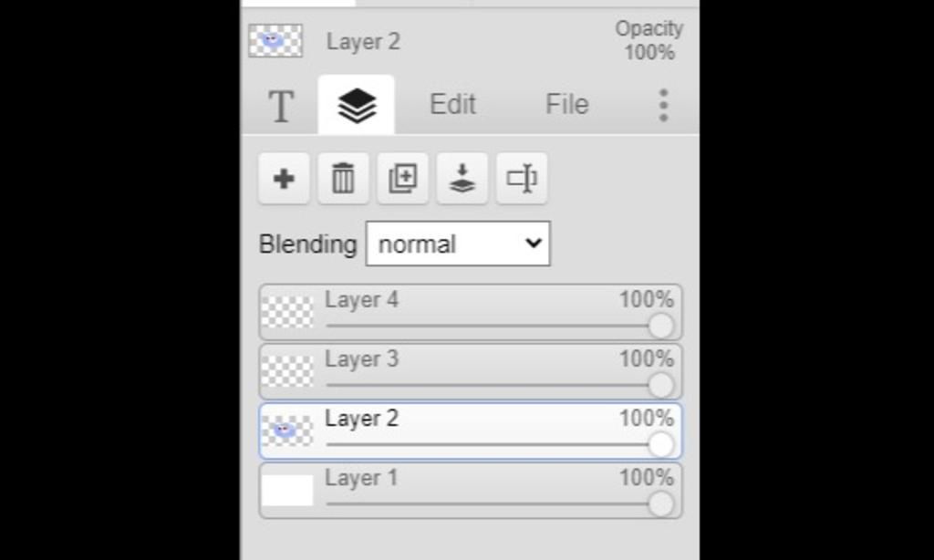
Task: Open the three-dot more options menu
Action: (x=663, y=105)
